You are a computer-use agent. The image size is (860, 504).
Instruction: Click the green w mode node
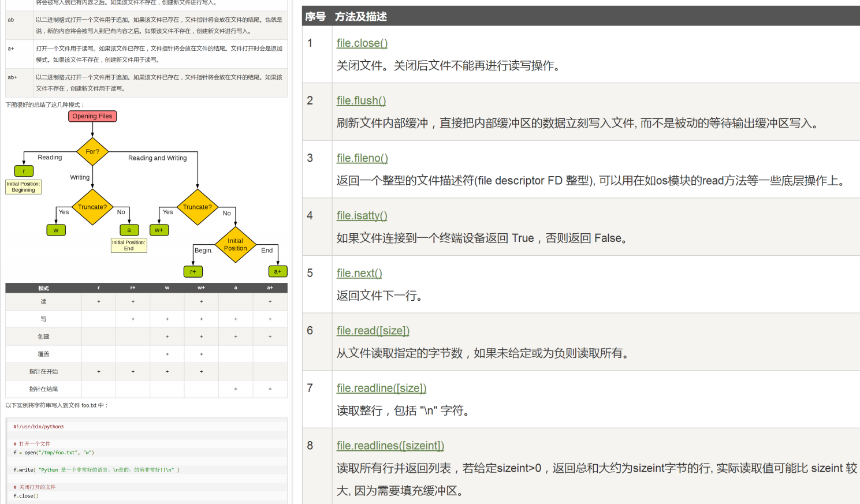click(x=55, y=230)
